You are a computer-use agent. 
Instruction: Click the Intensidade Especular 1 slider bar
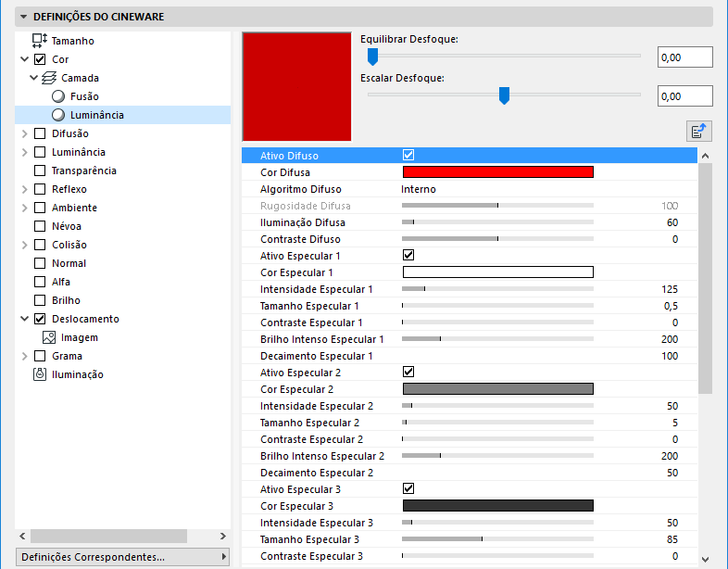point(497,289)
